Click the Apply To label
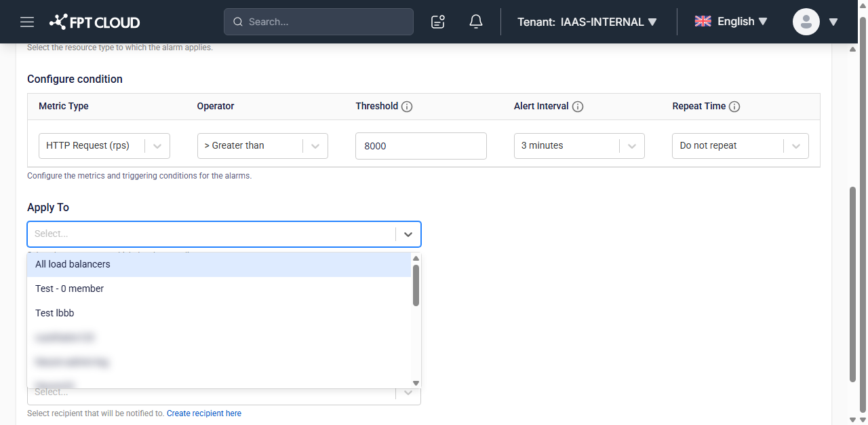The image size is (868, 425). tap(48, 208)
